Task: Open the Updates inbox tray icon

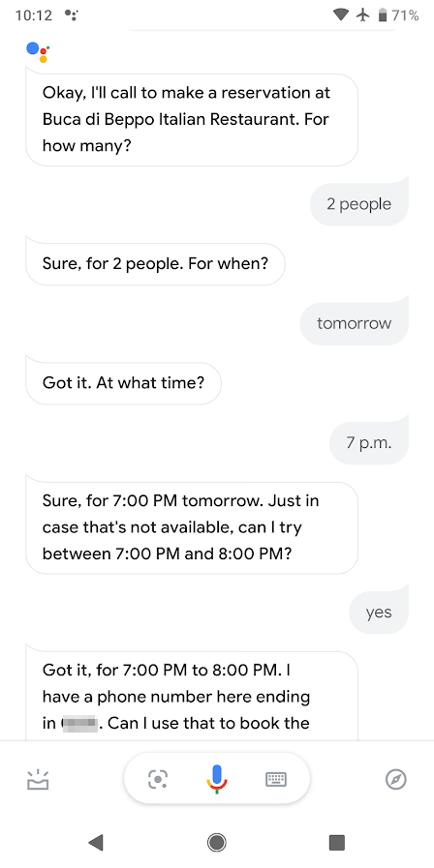Action: [38, 779]
